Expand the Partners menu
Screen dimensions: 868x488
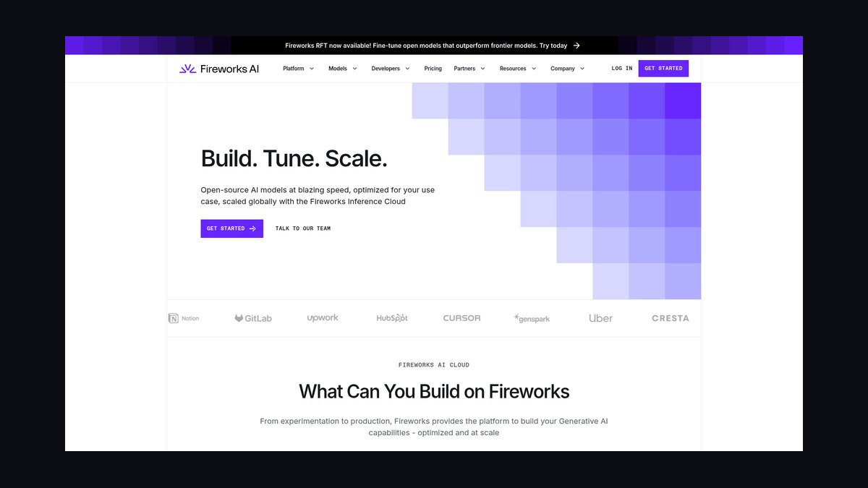(x=469, y=69)
